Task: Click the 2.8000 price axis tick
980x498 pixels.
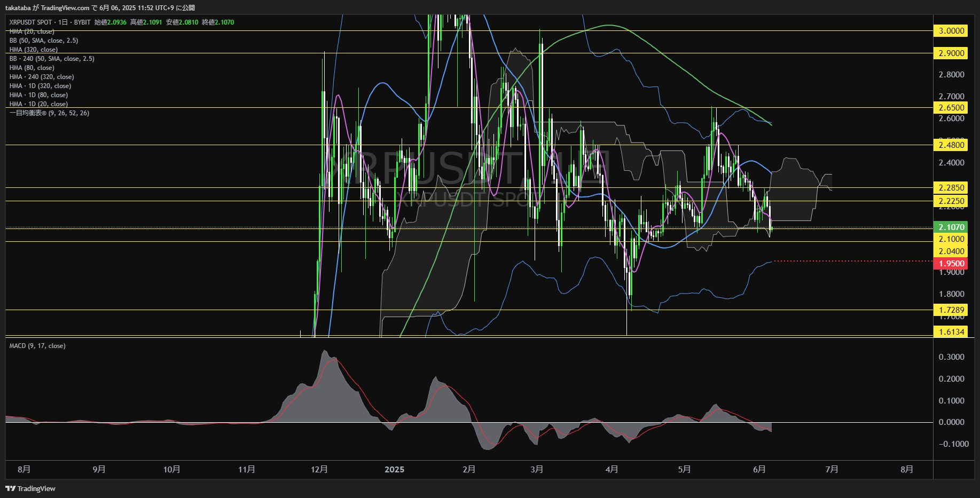Action: point(952,75)
